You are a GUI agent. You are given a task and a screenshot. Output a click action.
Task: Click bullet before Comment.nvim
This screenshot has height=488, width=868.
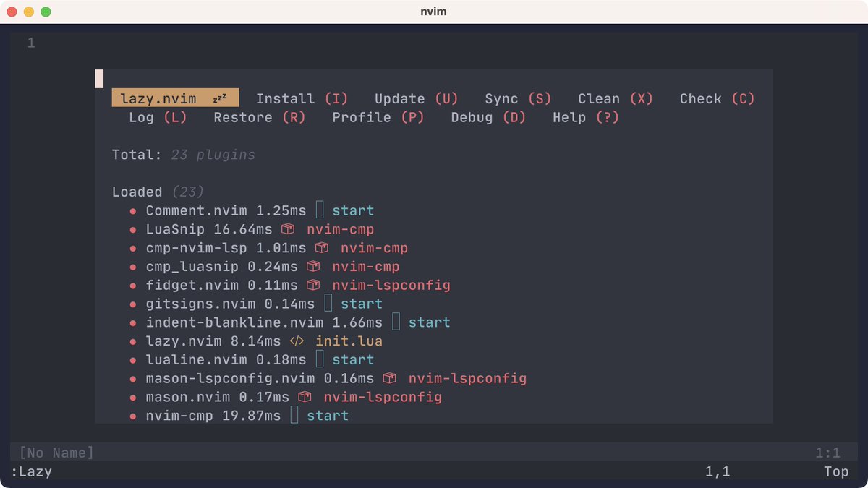pos(133,211)
